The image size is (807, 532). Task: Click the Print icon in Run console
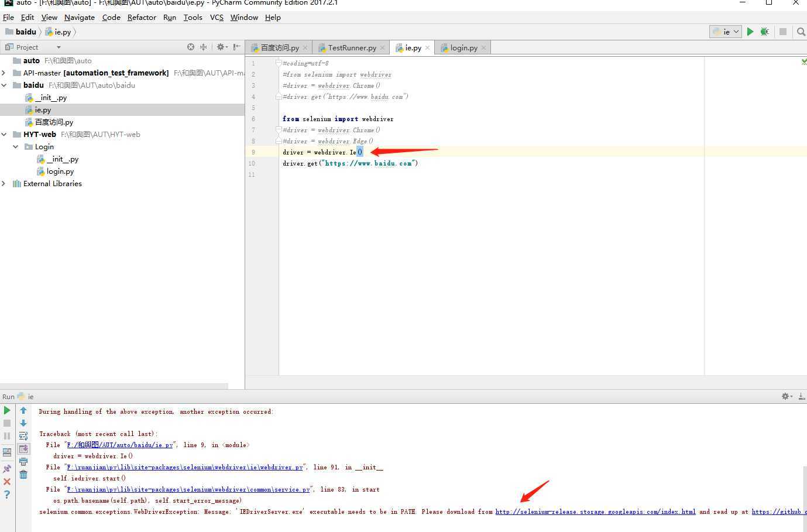click(23, 462)
